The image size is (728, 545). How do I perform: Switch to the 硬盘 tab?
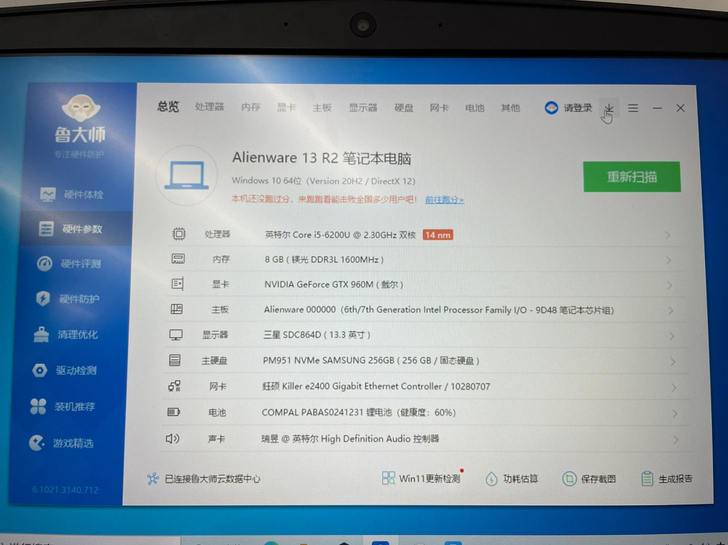[x=403, y=108]
